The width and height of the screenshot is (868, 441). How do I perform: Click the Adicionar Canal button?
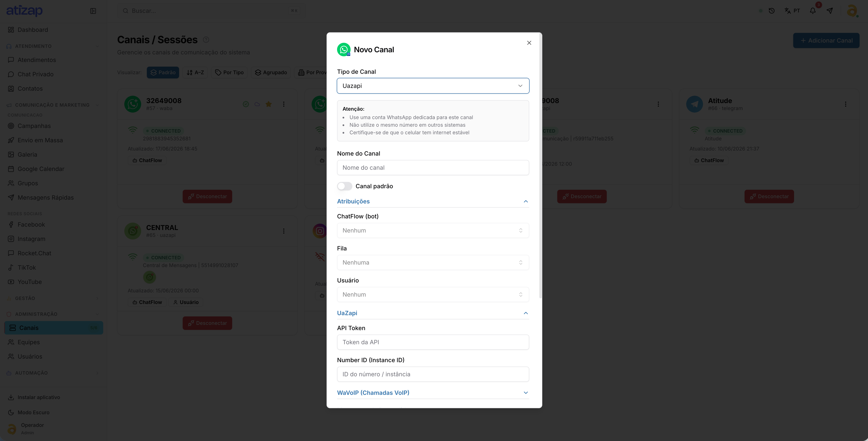tap(826, 40)
